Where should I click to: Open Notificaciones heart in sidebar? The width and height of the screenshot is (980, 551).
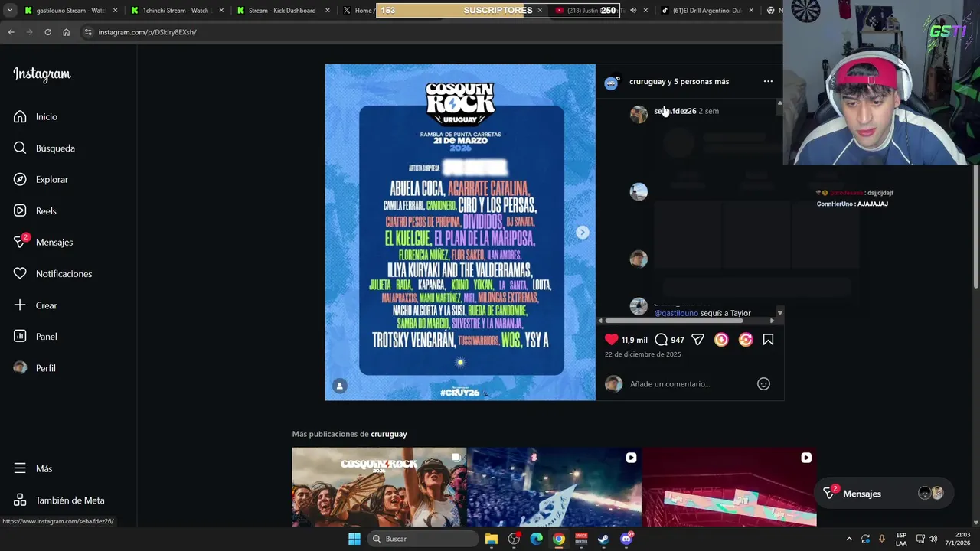tap(53, 273)
